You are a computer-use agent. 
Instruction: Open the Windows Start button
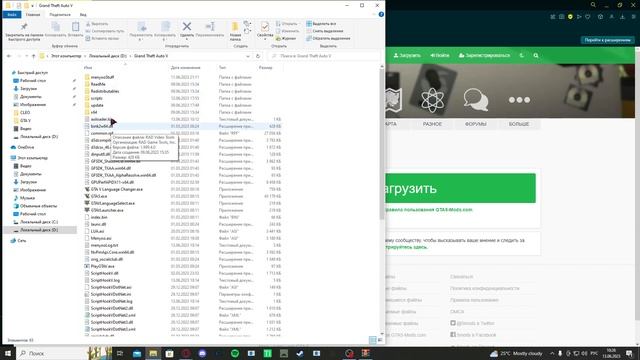click(8, 353)
